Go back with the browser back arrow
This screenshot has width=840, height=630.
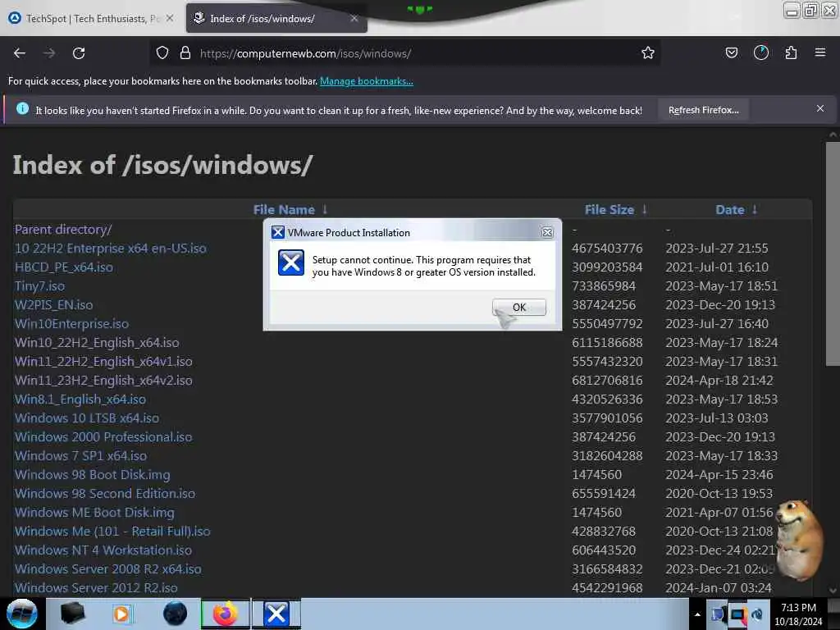point(20,53)
